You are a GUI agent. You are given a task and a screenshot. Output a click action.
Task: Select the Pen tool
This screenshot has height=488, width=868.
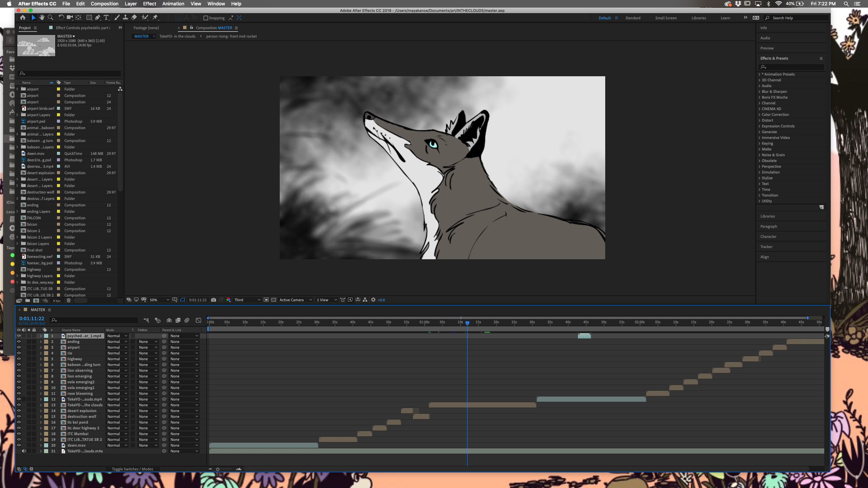tap(98, 18)
